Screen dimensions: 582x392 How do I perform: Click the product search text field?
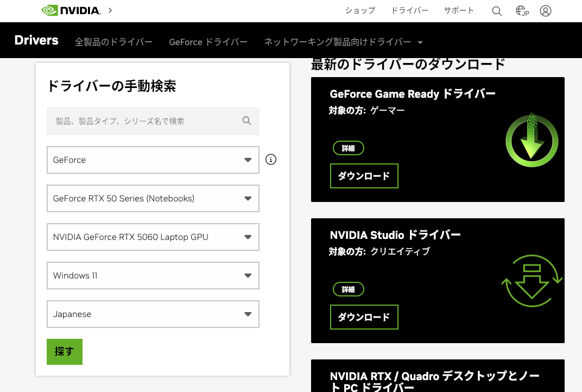pos(153,121)
